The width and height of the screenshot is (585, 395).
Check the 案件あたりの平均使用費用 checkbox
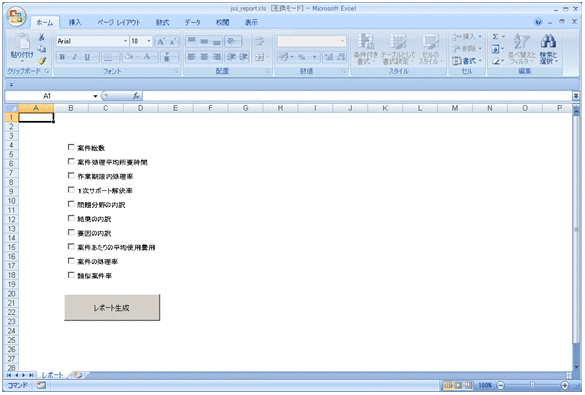tap(71, 247)
